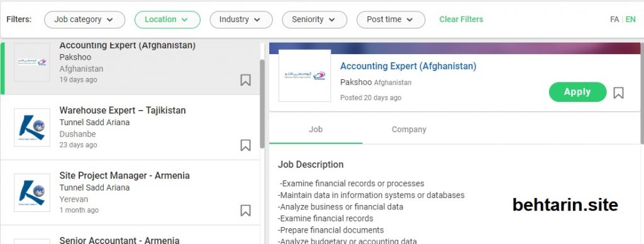Click the Pakshoo logo in job details

coord(304,75)
